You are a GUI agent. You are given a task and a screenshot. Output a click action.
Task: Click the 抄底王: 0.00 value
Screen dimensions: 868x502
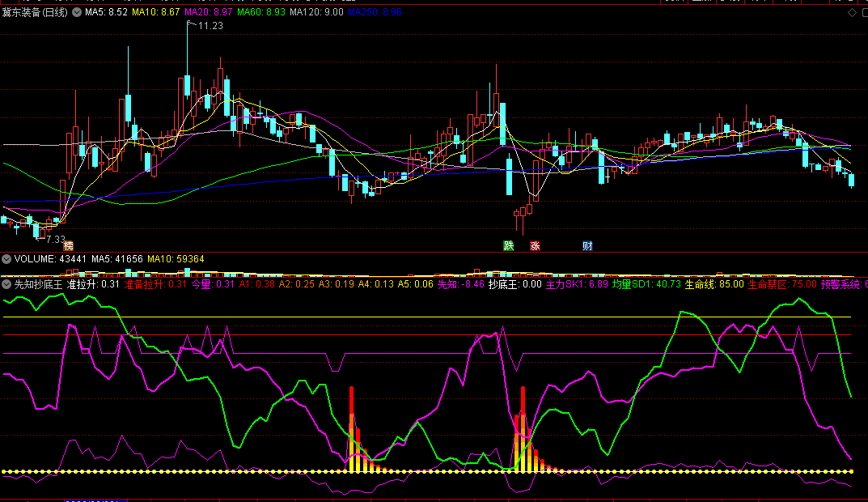[x=515, y=284]
